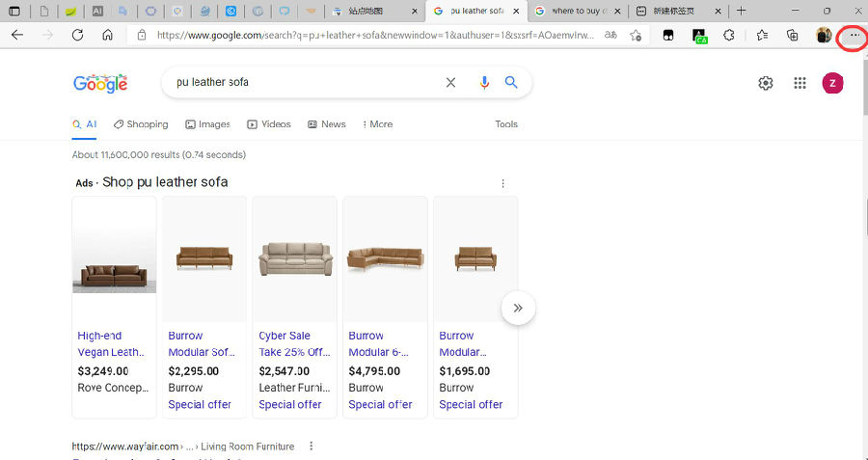Click the 'Rove Concep...' seller name

[113, 388]
